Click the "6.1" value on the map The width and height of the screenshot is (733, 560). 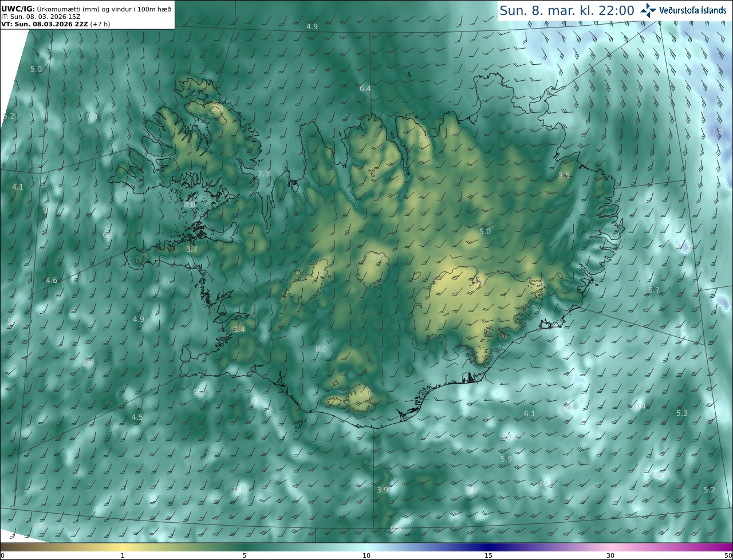pyautogui.click(x=530, y=413)
